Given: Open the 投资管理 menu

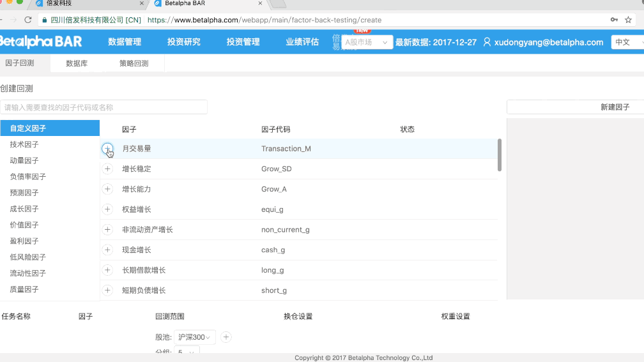Looking at the screenshot, I should click(243, 42).
